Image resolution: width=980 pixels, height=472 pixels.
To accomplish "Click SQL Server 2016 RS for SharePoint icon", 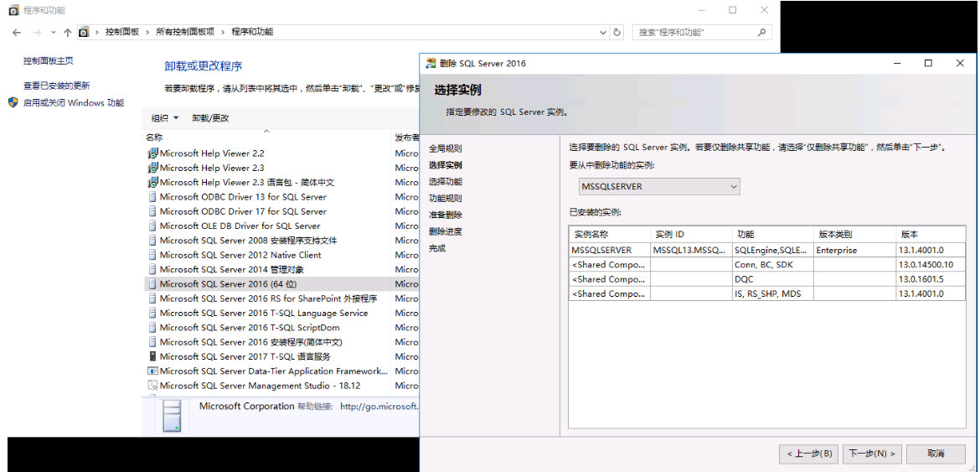I will click(152, 298).
